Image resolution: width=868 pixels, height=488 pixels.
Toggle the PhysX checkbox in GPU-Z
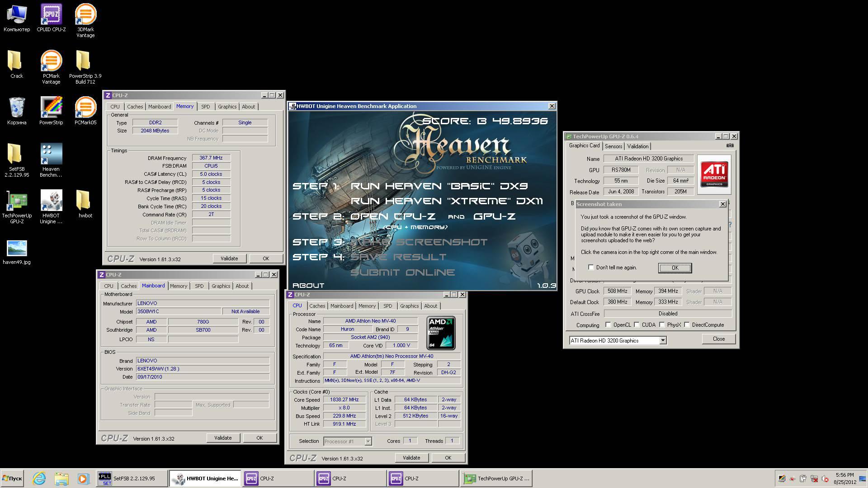tap(662, 325)
